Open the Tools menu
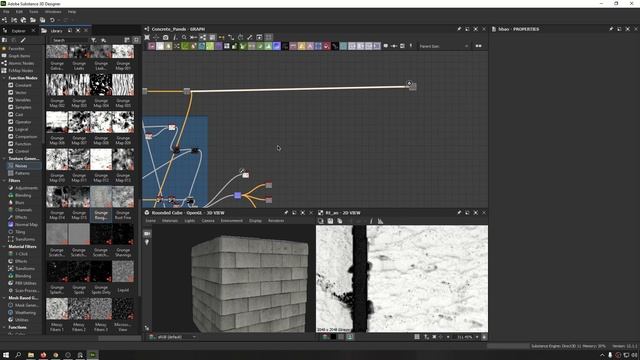The image size is (640, 360). coord(33,12)
